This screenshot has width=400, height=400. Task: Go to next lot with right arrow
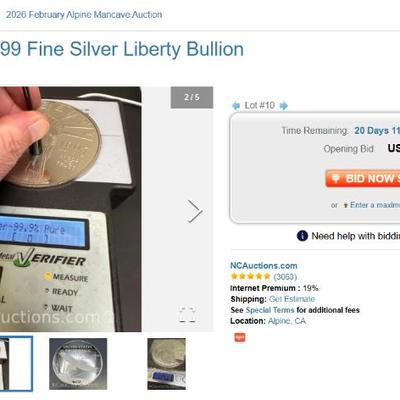pos(283,106)
